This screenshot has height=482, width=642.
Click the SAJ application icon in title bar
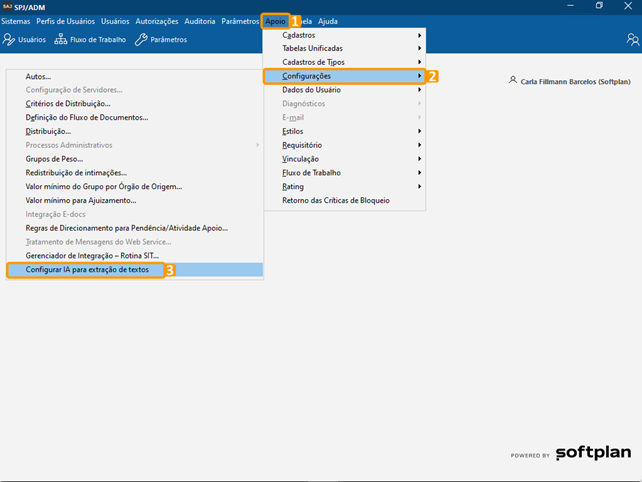(8, 6)
